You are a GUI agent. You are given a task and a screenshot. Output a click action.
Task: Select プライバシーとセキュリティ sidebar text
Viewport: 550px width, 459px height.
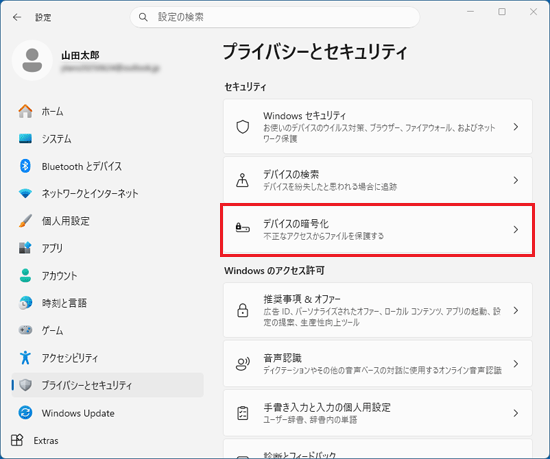point(87,385)
